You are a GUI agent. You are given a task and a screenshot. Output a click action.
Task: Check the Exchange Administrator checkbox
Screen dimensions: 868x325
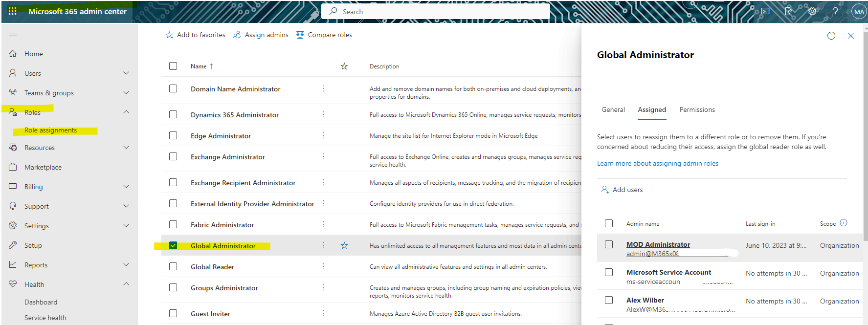point(173,156)
